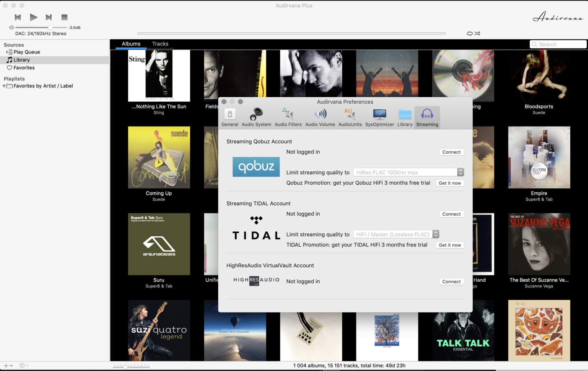588x371 pixels.
Task: Open AudioUnits preferences
Action: pos(350,117)
